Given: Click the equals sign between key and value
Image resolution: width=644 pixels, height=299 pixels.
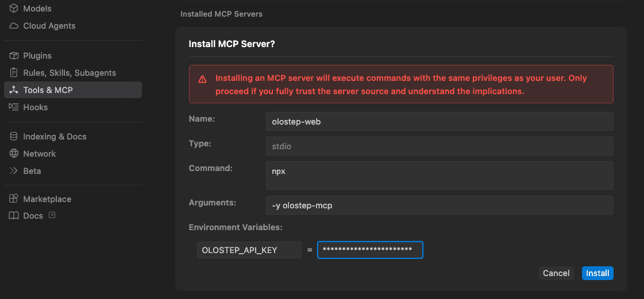Looking at the screenshot, I should [x=310, y=250].
